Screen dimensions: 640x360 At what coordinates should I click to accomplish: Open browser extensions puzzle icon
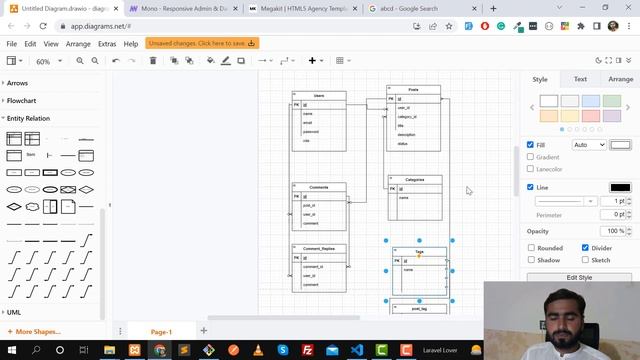point(581,26)
